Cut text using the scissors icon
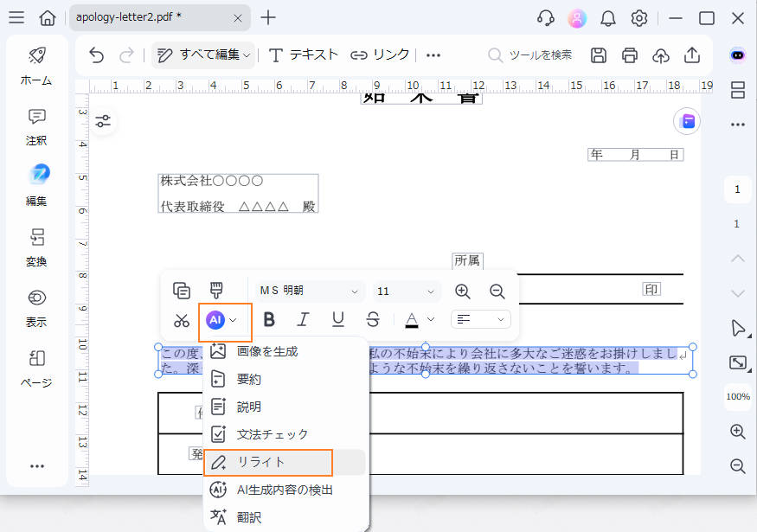 tap(182, 319)
